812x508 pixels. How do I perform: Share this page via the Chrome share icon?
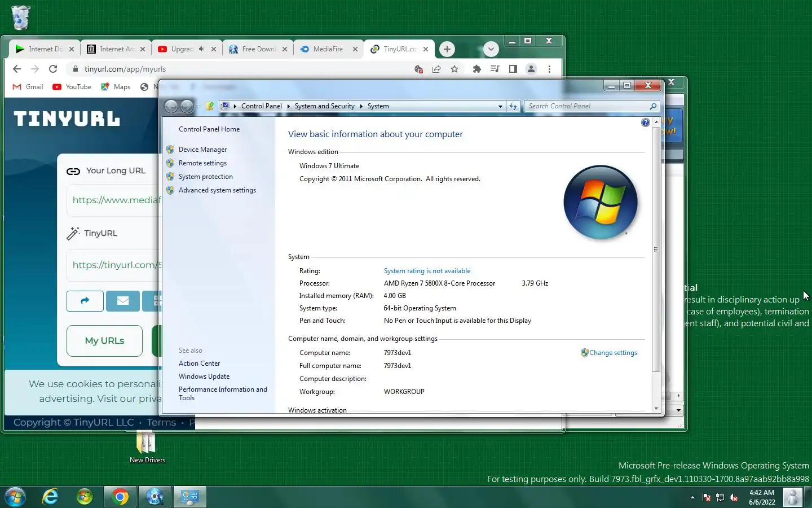(436, 69)
